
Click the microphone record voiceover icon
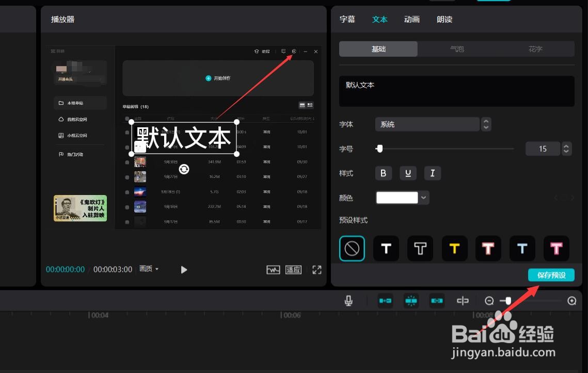pyautogui.click(x=348, y=301)
